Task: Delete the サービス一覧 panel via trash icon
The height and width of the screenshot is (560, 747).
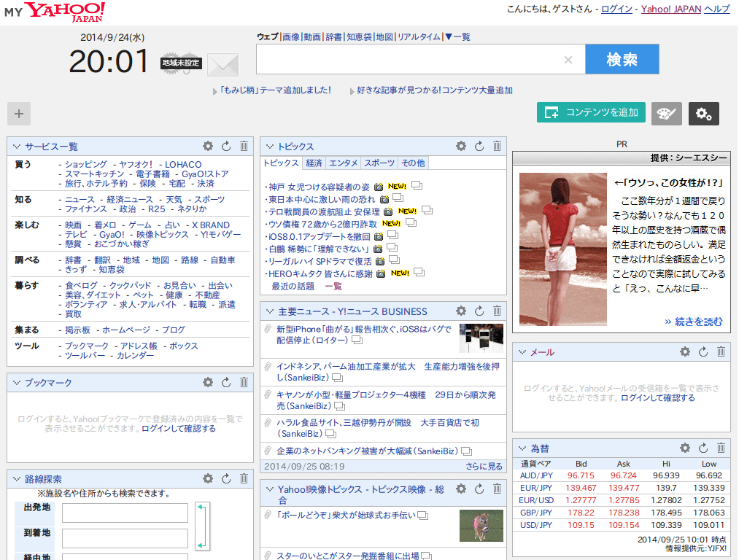Action: pyautogui.click(x=244, y=146)
